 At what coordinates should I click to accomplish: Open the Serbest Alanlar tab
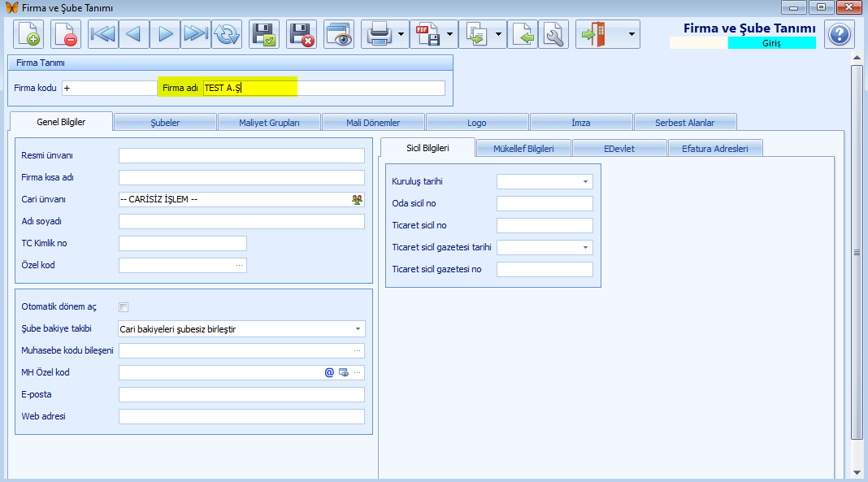(x=685, y=122)
